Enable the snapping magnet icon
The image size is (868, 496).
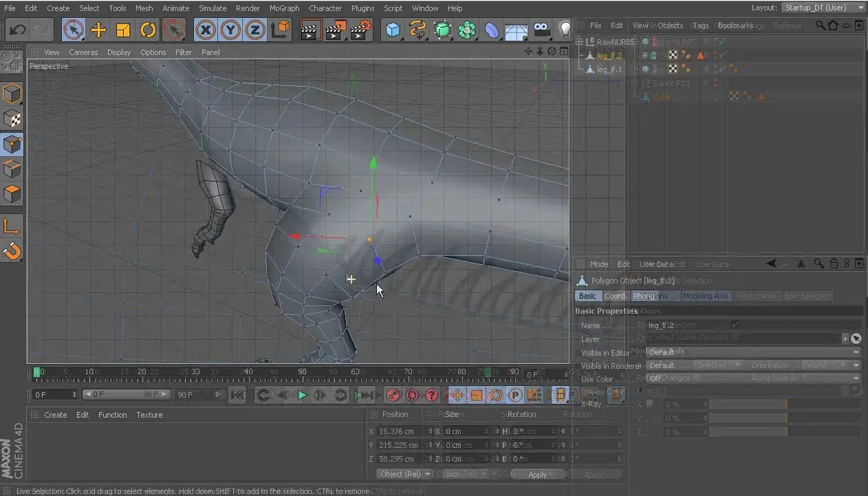point(12,251)
